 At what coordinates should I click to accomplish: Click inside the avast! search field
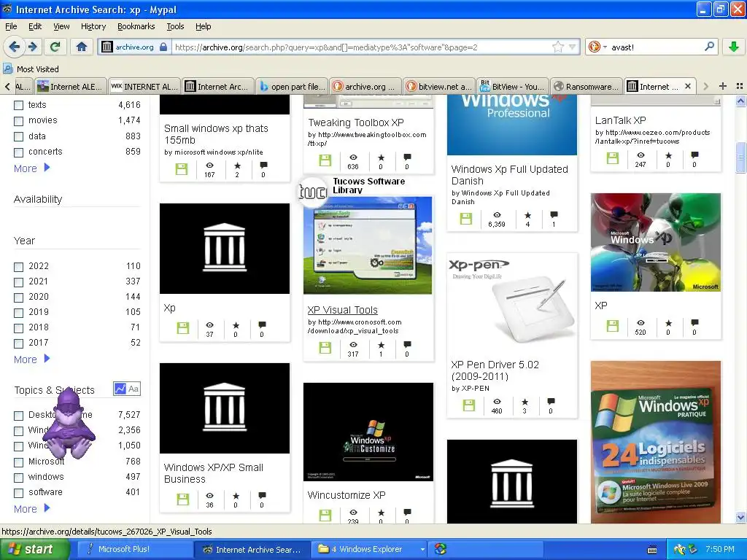pyautogui.click(x=655, y=47)
